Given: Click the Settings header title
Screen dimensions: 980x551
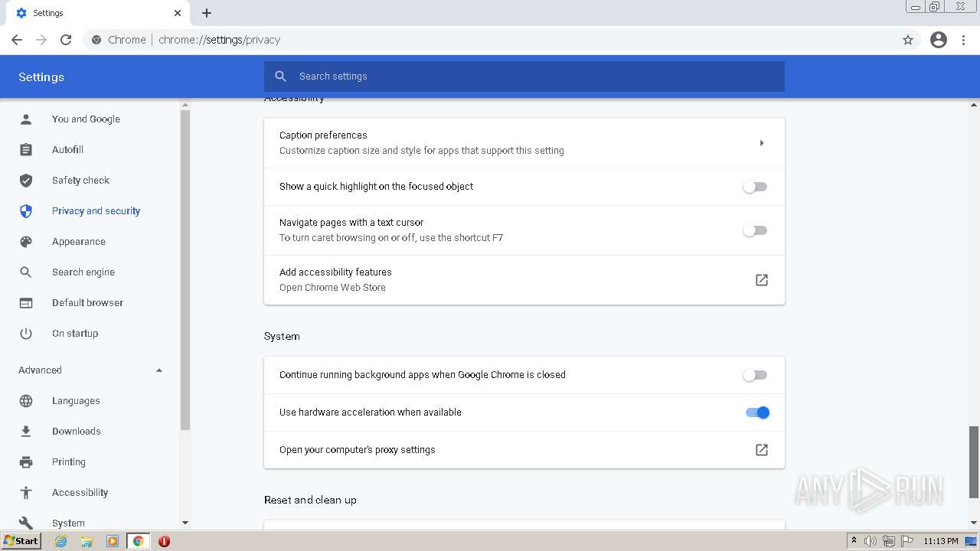Looking at the screenshot, I should click(x=41, y=77).
